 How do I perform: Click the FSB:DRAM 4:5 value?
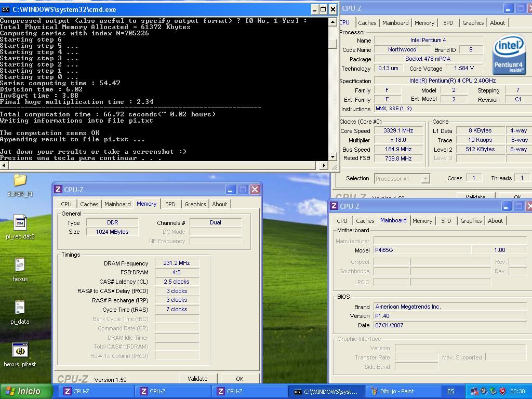(177, 272)
